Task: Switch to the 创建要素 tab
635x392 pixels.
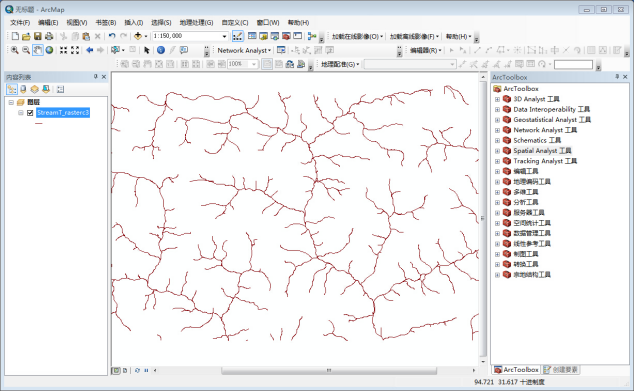Action: click(561, 370)
